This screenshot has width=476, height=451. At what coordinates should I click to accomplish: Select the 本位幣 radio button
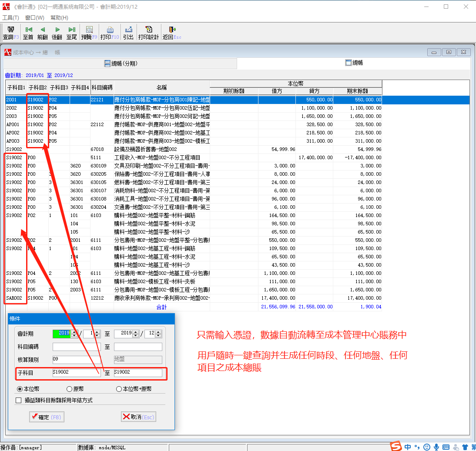pos(20,389)
